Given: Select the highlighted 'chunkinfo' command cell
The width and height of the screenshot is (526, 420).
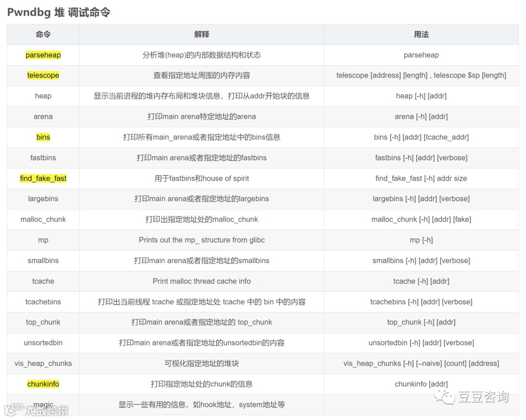Looking at the screenshot, I should coord(43,384).
